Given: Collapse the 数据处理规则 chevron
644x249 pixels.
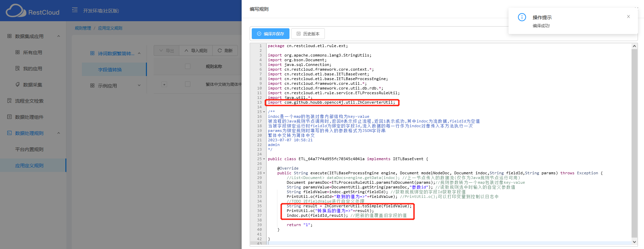Looking at the screenshot, I should coord(59,133).
